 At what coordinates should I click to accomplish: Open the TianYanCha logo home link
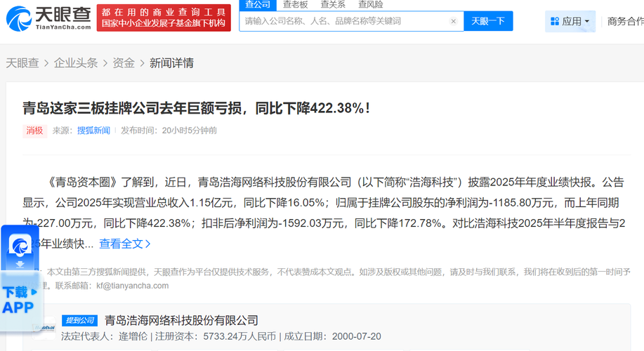49,18
